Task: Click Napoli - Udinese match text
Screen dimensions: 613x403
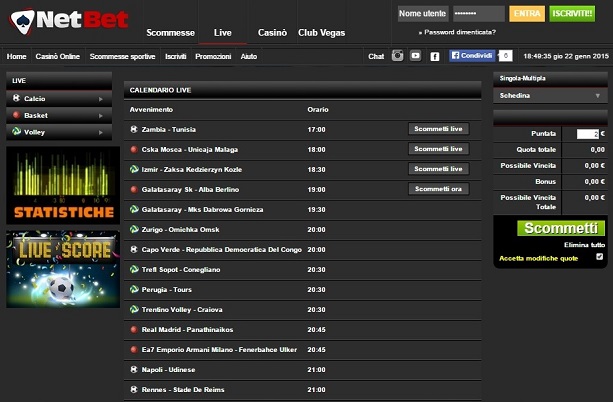Action: click(x=168, y=369)
